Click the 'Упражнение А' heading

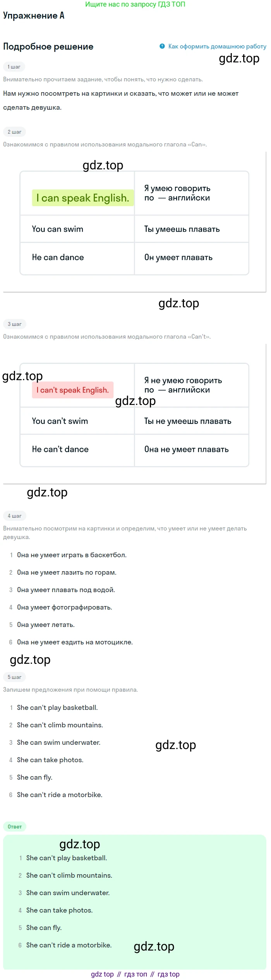point(34,16)
